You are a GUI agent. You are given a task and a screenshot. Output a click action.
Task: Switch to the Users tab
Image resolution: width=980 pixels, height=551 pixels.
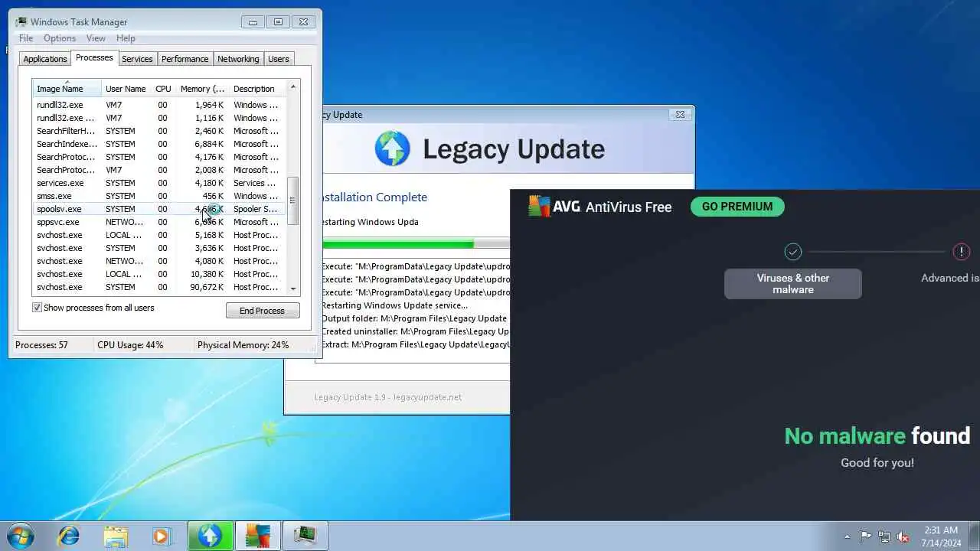(279, 59)
